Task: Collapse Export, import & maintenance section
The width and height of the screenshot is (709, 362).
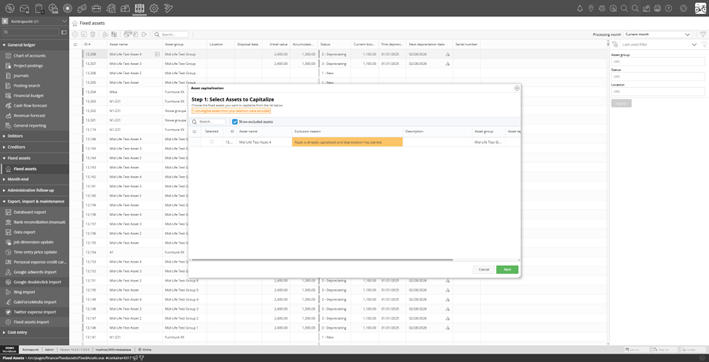Action: (34, 201)
